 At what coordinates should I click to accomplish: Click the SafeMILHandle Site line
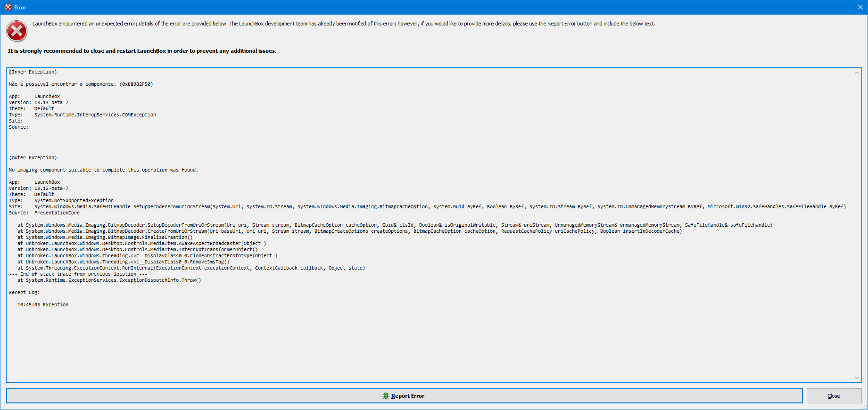[x=428, y=207]
